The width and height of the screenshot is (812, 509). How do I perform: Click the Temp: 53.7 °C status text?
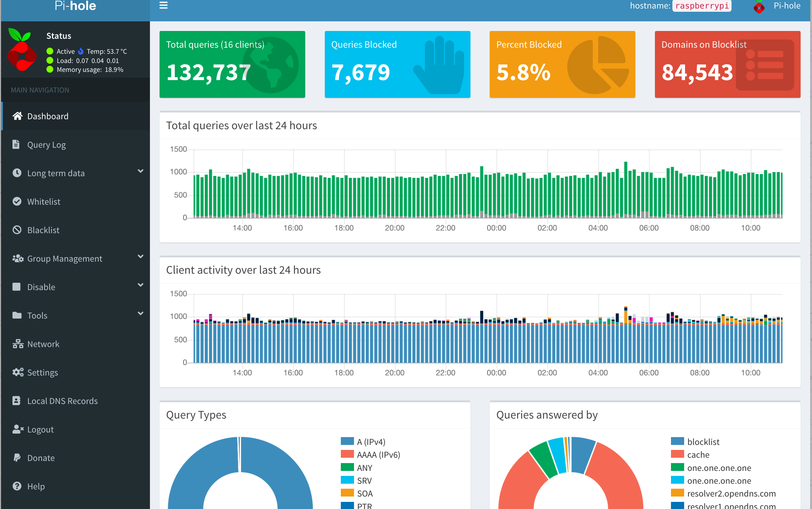[107, 51]
